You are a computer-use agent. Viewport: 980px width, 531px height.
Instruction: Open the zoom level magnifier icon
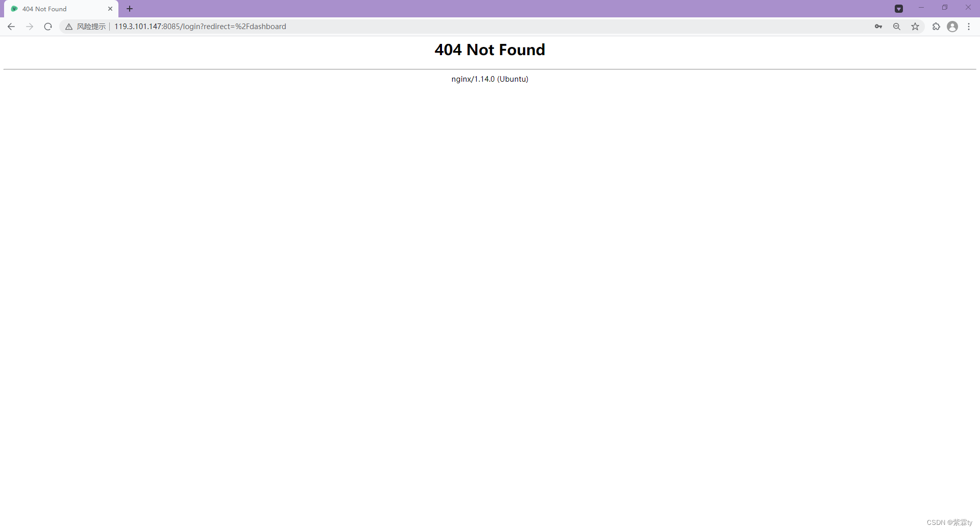click(x=897, y=27)
